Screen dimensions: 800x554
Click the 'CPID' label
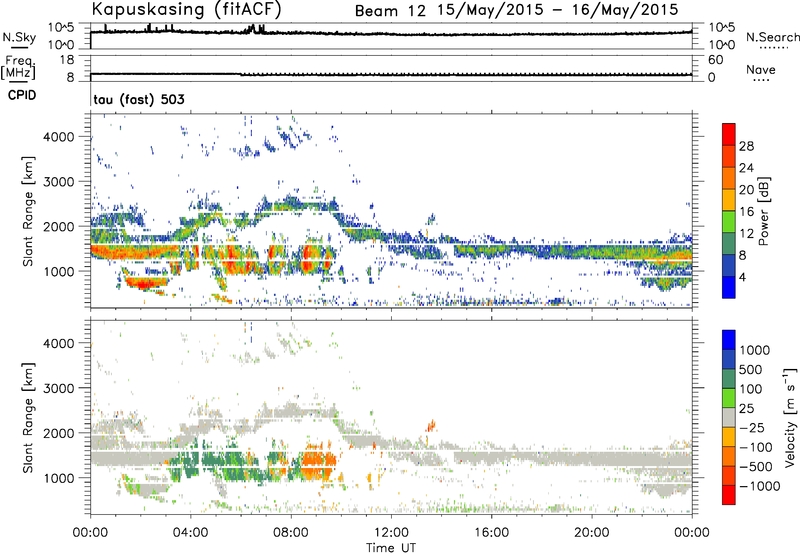22,95
